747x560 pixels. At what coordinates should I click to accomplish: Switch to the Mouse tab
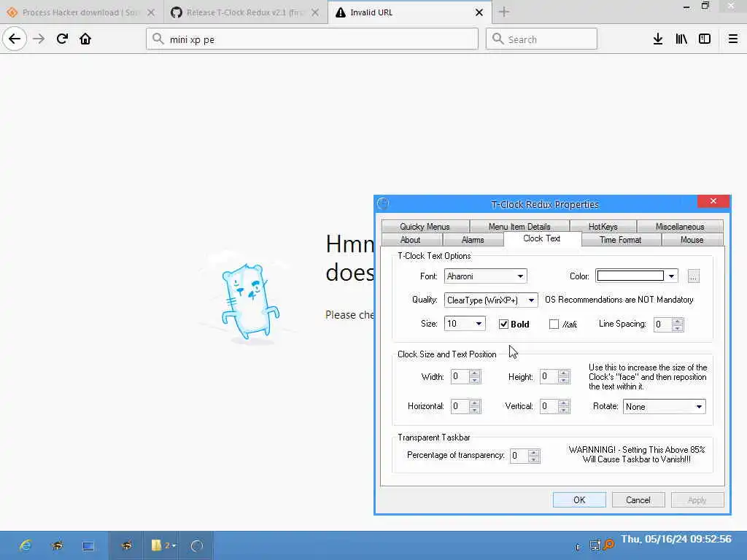point(692,239)
